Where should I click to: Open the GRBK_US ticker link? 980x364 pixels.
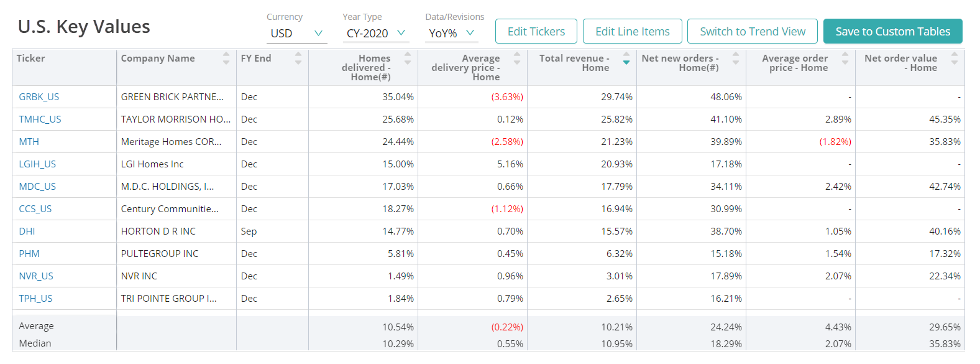[39, 97]
